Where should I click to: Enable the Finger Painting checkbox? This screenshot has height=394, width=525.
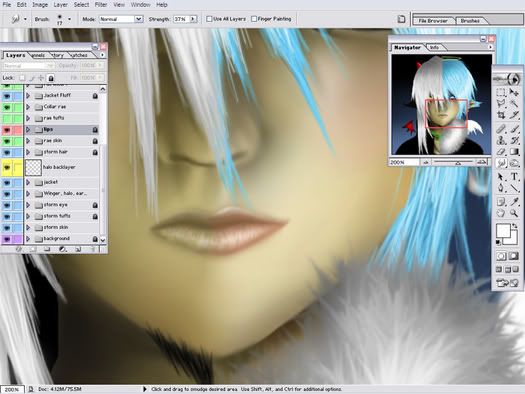click(254, 19)
